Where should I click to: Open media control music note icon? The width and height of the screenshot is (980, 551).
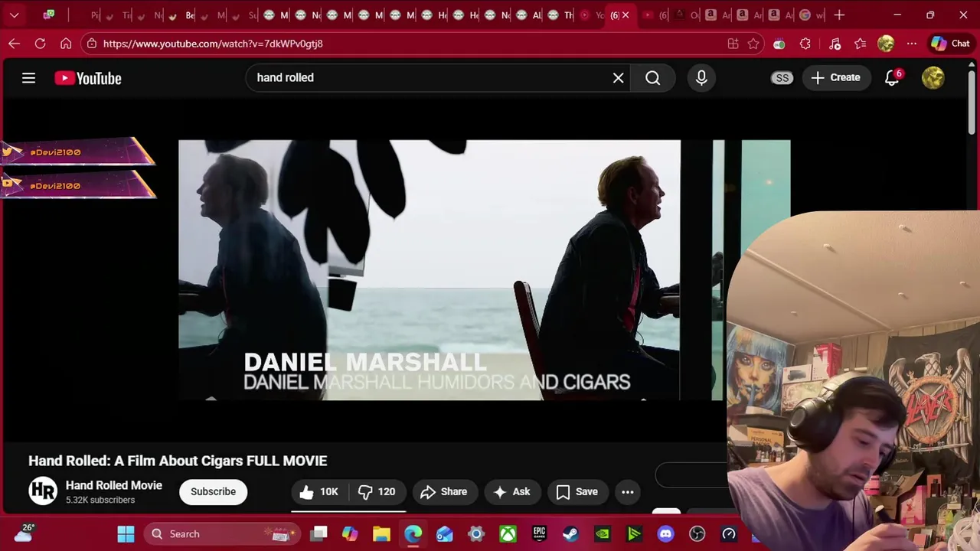click(835, 44)
